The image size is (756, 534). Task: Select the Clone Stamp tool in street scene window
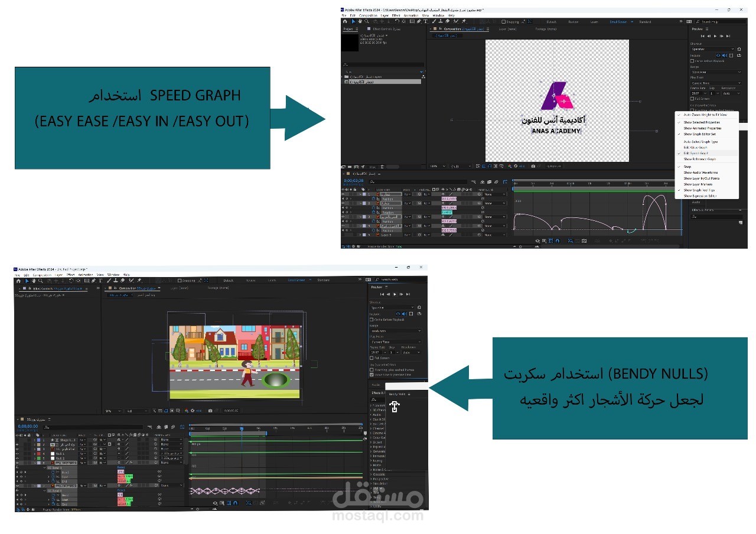coord(116,281)
